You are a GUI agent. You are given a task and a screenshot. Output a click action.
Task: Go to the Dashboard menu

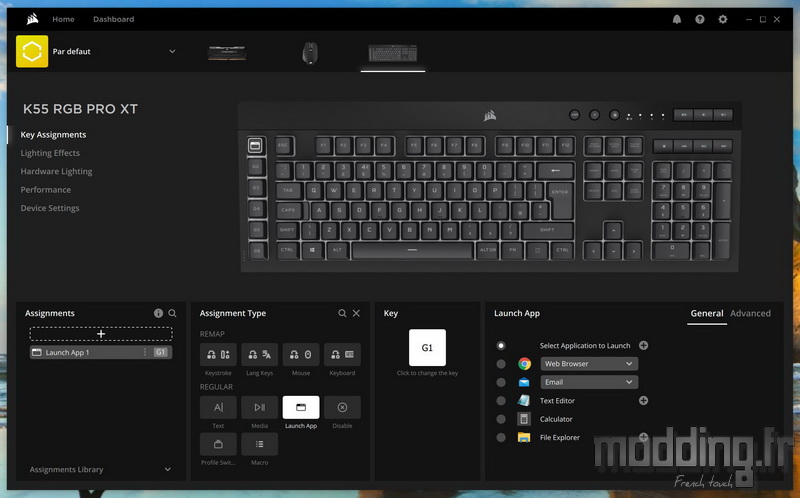coord(113,19)
